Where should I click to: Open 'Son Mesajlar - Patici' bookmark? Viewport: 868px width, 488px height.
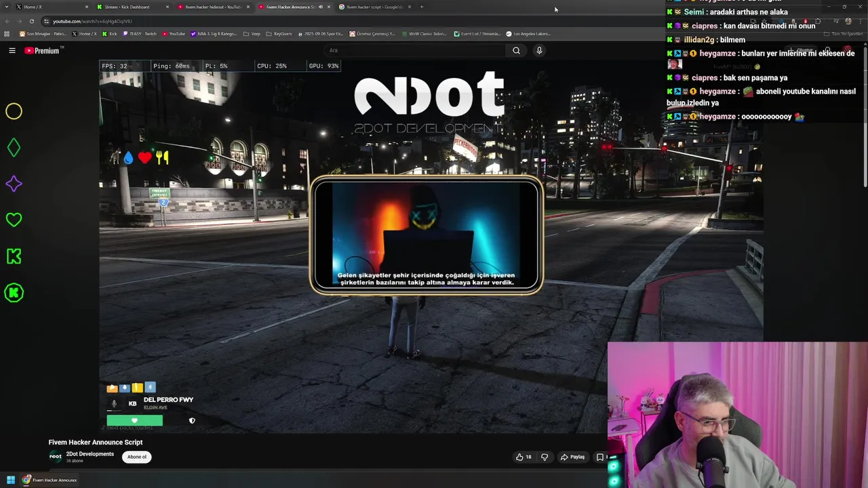tap(43, 33)
